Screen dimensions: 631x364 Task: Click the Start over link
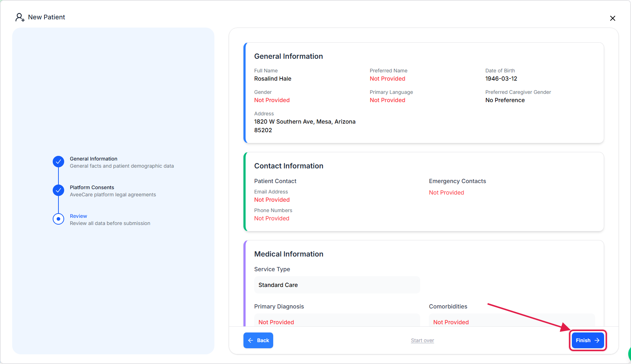(422, 340)
